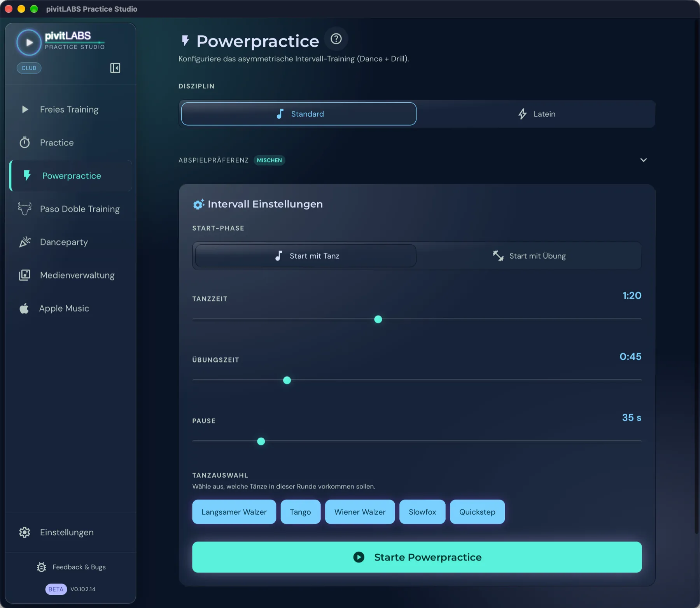Image resolution: width=700 pixels, height=608 pixels.
Task: Click the Practice stopwatch icon
Action: (x=24, y=142)
